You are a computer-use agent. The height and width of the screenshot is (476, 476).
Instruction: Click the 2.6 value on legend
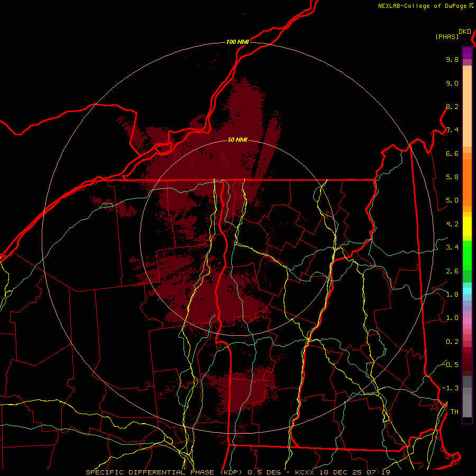click(452, 271)
